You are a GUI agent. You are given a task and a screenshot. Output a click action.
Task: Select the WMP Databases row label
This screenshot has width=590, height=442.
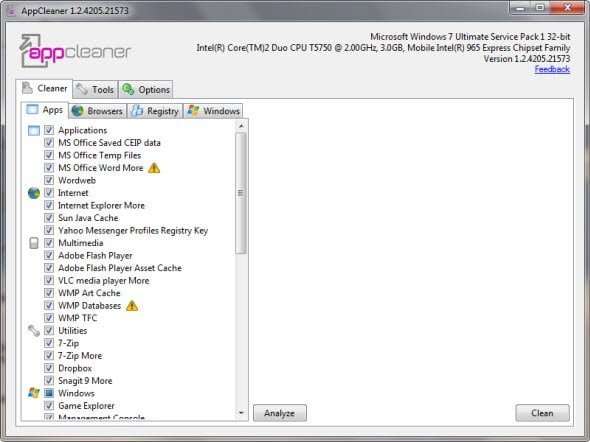tap(90, 305)
